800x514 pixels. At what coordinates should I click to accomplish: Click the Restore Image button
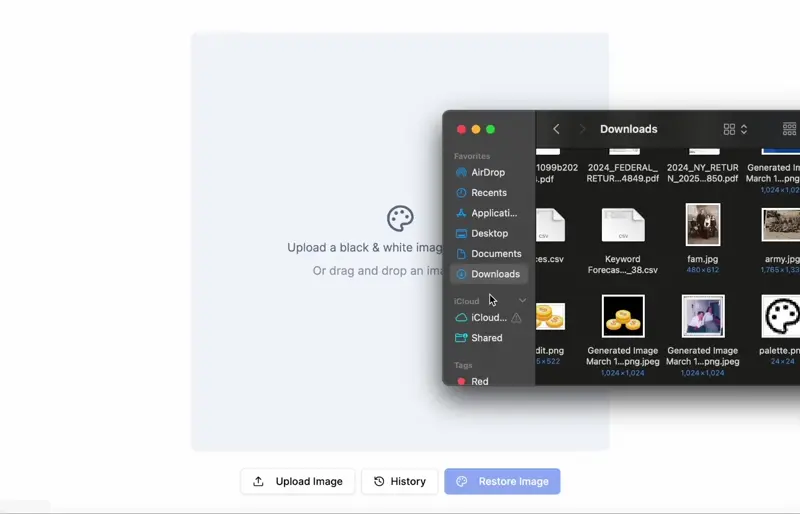tap(502, 481)
